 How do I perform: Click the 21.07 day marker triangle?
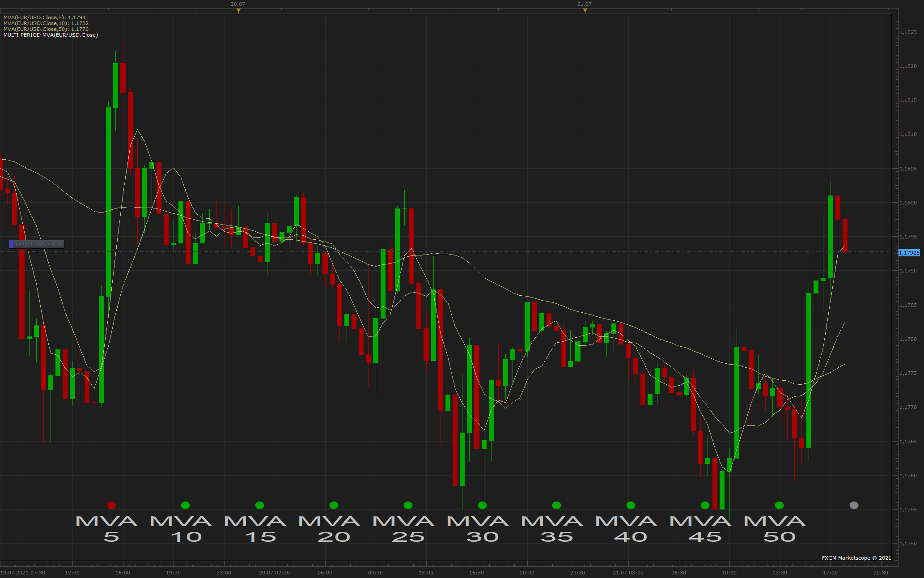(x=585, y=11)
